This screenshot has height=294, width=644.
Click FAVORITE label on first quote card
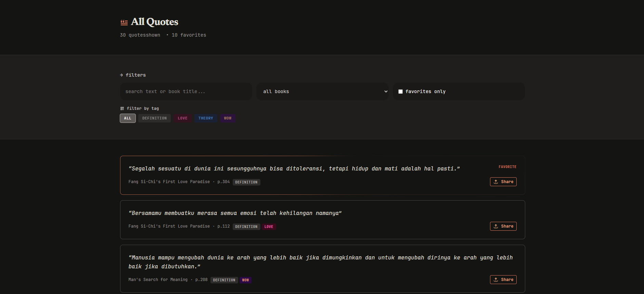point(507,167)
